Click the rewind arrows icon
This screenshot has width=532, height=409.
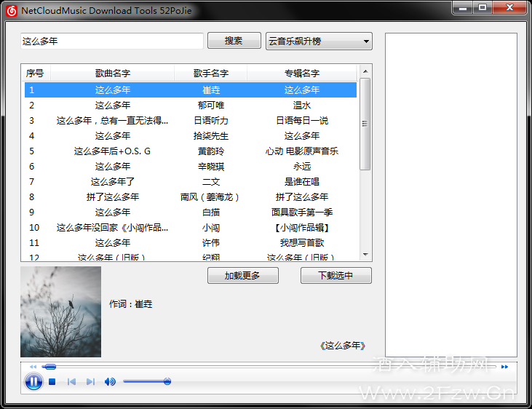point(33,367)
